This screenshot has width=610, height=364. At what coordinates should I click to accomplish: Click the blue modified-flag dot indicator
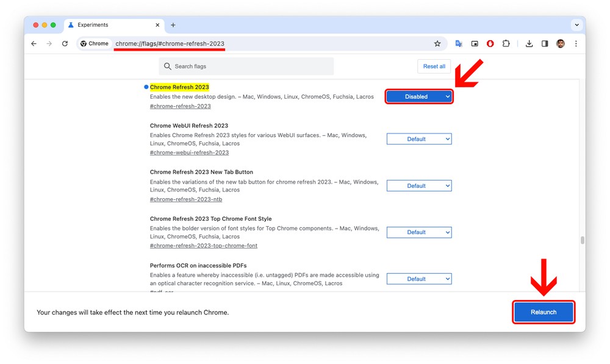point(146,87)
